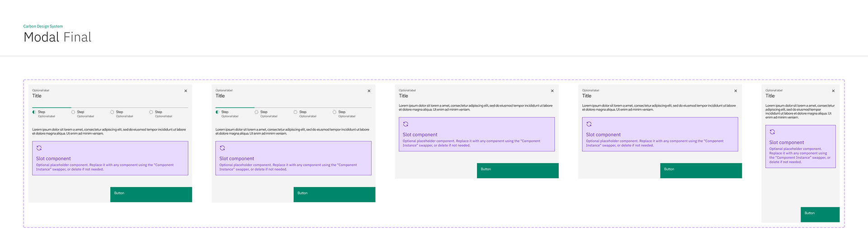Click the Lorem ipsum paragraph in narrow fifth modal

tap(800, 111)
